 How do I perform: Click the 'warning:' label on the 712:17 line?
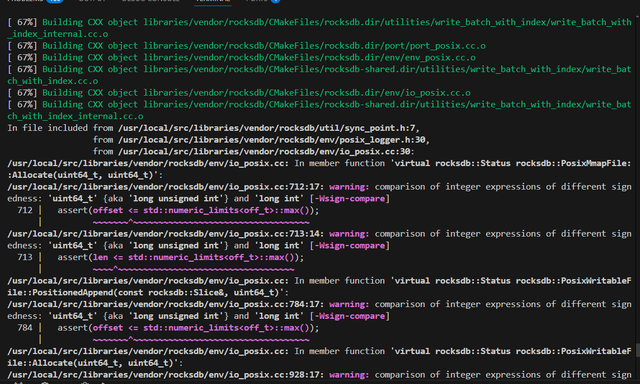pos(349,187)
